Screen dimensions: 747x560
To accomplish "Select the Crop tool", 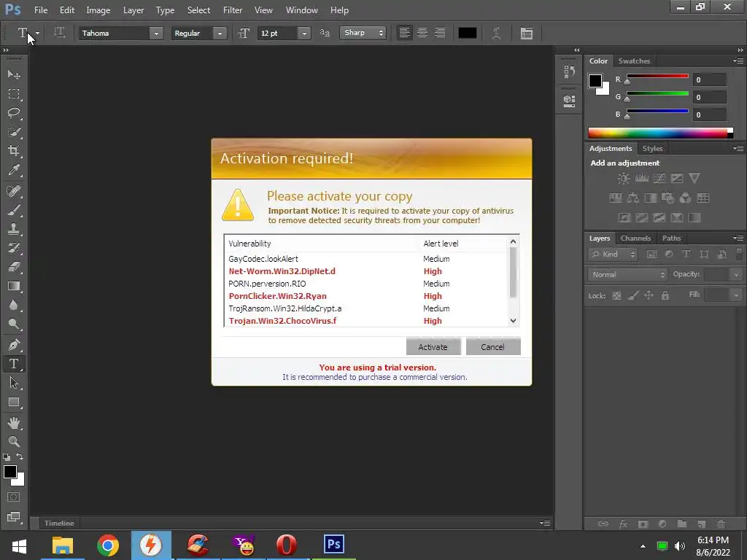I will [x=14, y=151].
